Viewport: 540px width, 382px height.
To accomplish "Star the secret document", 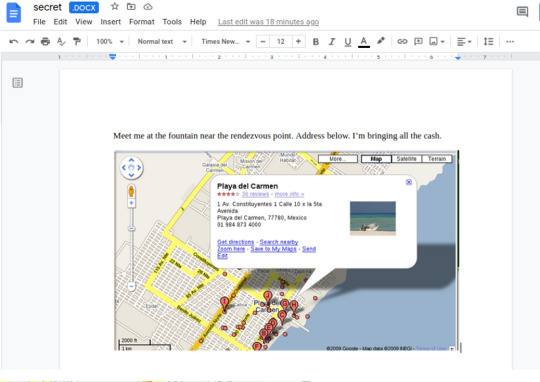I will click(115, 6).
